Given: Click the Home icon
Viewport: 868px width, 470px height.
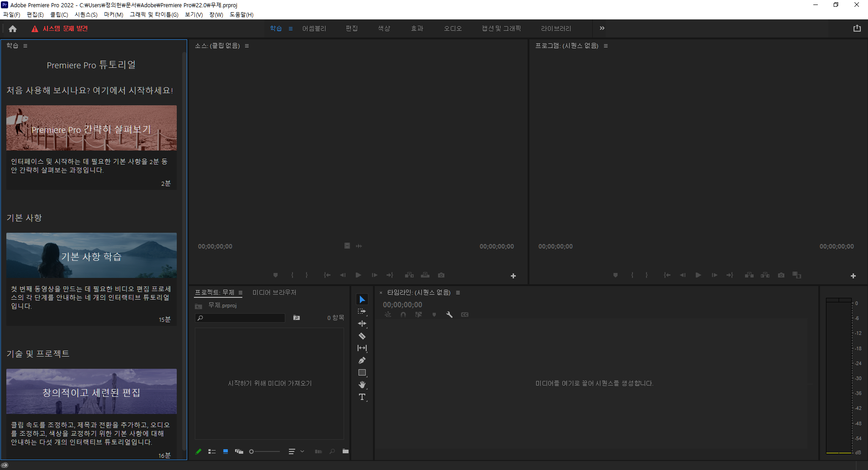Looking at the screenshot, I should (13, 28).
